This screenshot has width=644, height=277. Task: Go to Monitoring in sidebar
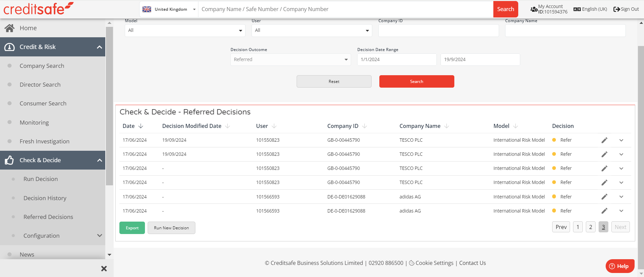tap(34, 123)
